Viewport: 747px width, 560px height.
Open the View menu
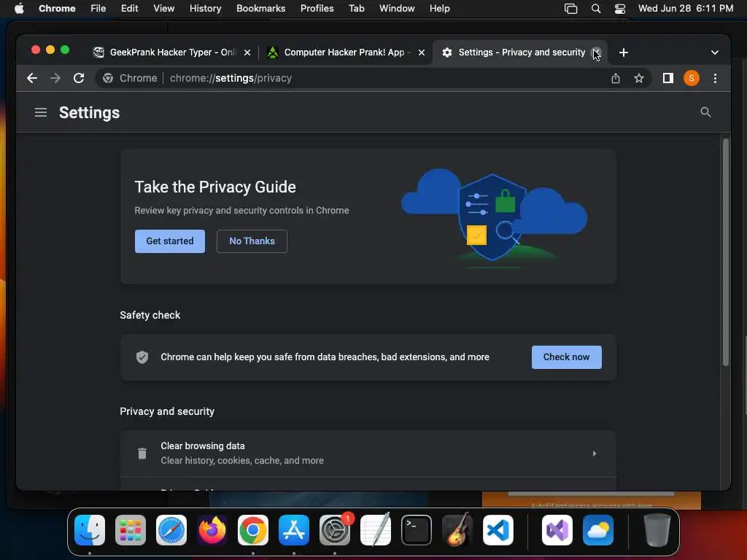click(x=163, y=9)
